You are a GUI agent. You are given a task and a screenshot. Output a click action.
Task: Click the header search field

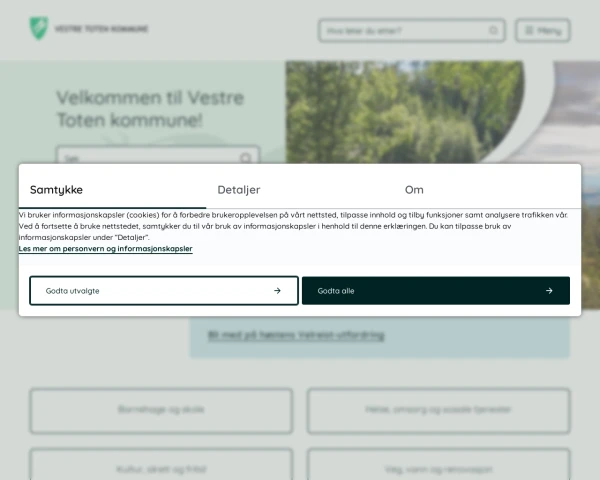click(x=411, y=30)
